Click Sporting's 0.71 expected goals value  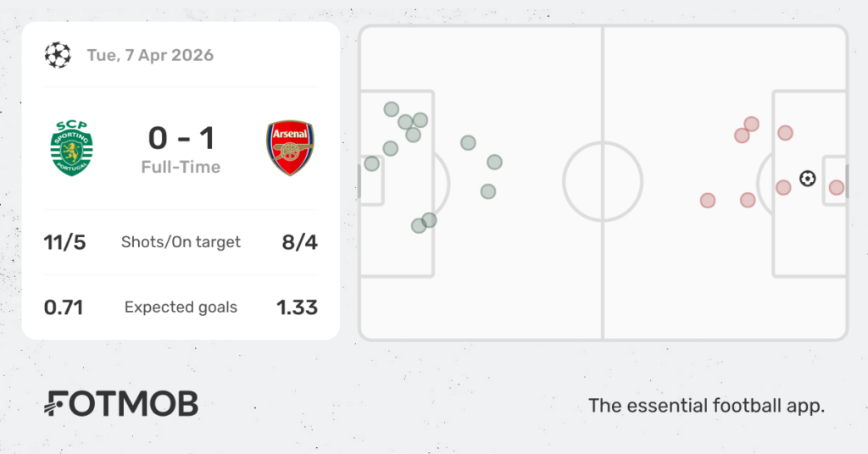point(64,307)
